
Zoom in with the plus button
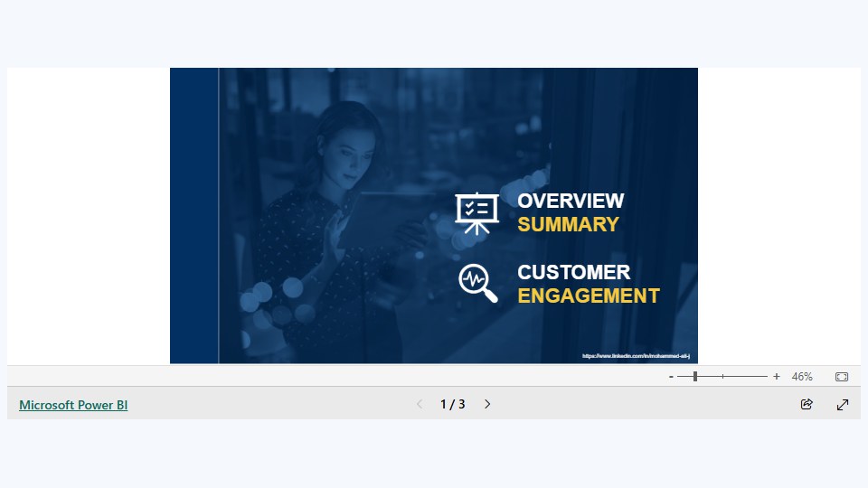(x=777, y=377)
